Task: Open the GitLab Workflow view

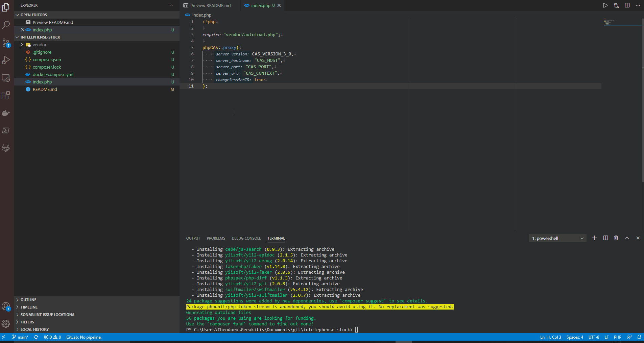Action: (x=6, y=148)
